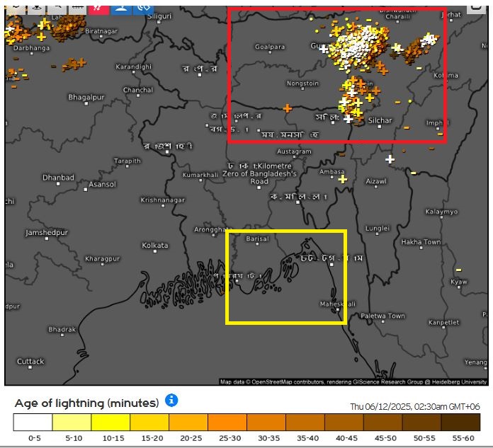Click the Kumarkhali town label
This screenshot has height=448, width=493.
coord(200,175)
